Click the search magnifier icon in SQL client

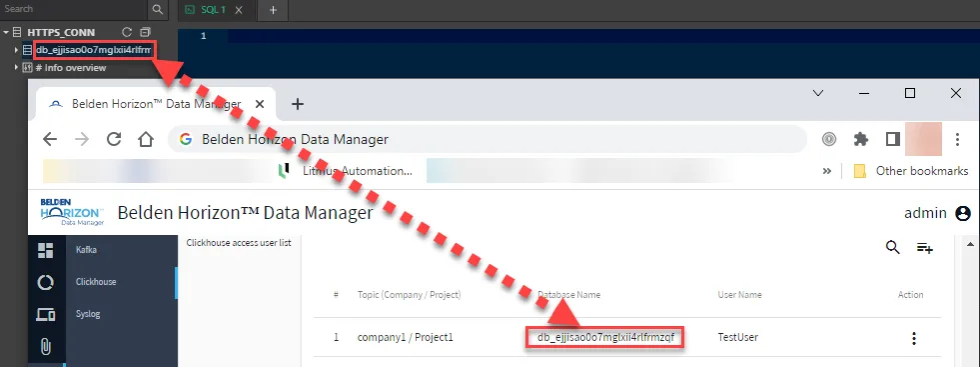tap(157, 9)
